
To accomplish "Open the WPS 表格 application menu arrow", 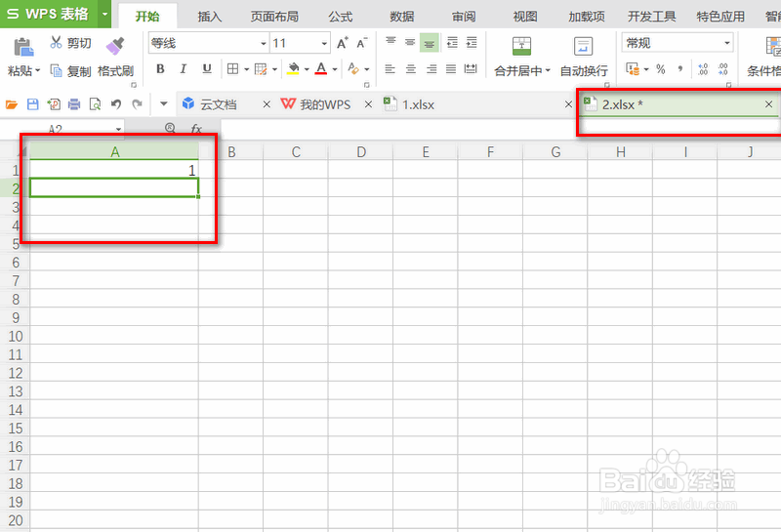I will 104,14.
